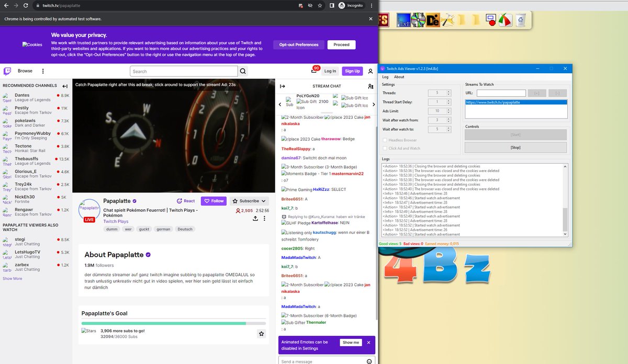Open the stegi channel in sidebar

point(36,242)
